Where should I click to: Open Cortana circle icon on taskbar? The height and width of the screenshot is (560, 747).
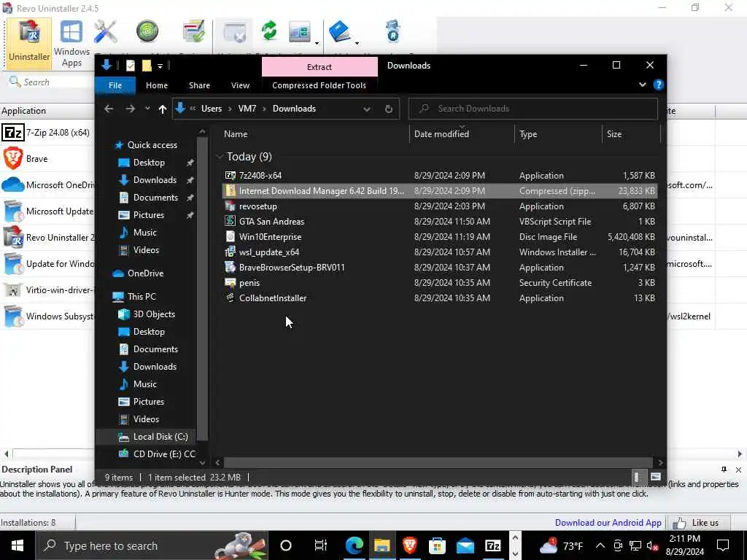(x=286, y=545)
